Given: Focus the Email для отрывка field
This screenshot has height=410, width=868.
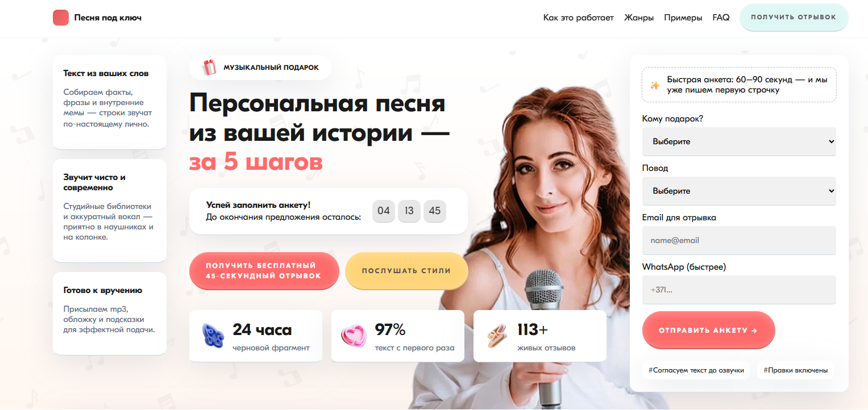Looking at the screenshot, I should tap(739, 240).
